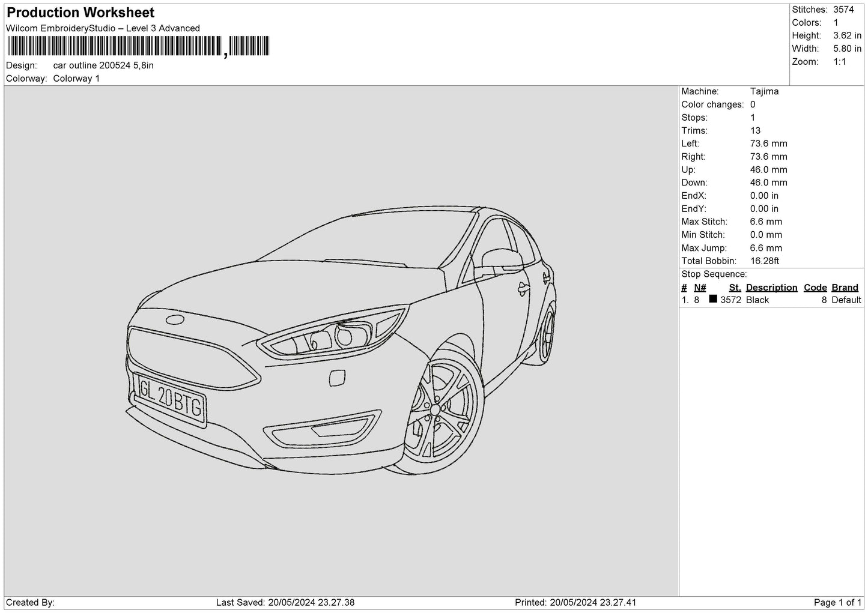Screen dimensions: 868x613
Task: Click the car's license plate GL 20 BTG
Action: pyautogui.click(x=171, y=399)
